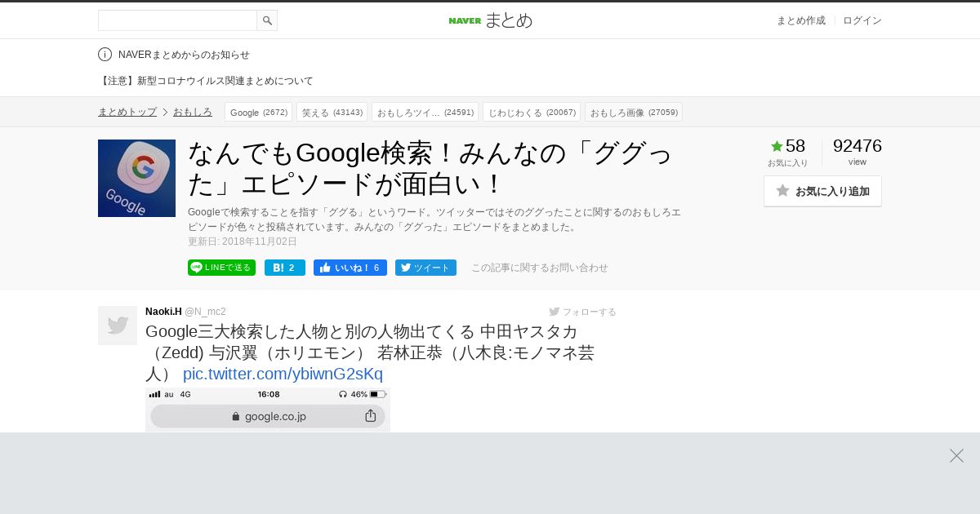This screenshot has width=980, height=514.
Task: Close the bottom banner with the X
Action: point(956,455)
